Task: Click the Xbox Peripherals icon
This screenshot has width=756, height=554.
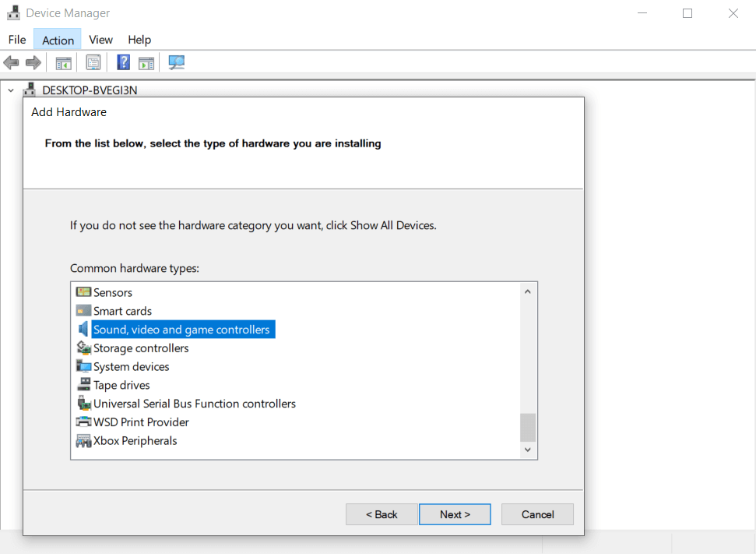Action: pyautogui.click(x=83, y=440)
